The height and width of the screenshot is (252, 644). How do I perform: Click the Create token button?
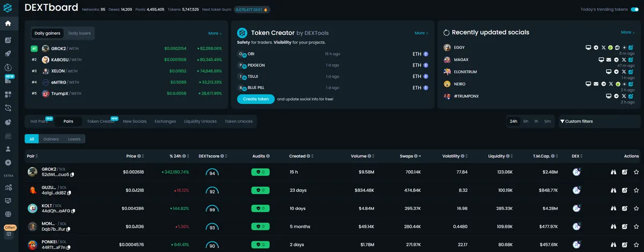click(255, 99)
